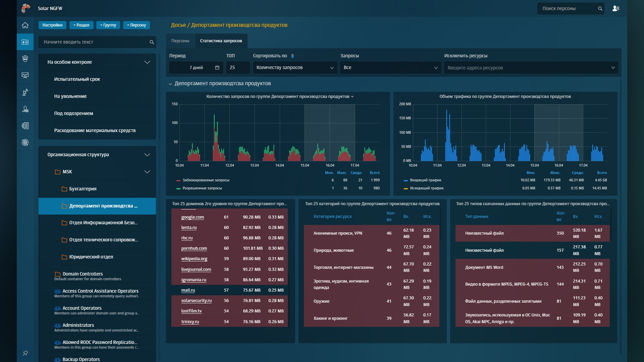Image resolution: width=644 pixels, height=362 pixels.
Task: Open the wikipedia.org domain link
Action: (x=194, y=259)
